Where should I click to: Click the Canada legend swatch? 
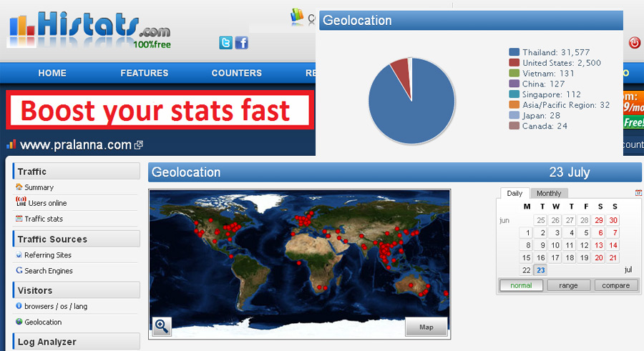[514, 126]
